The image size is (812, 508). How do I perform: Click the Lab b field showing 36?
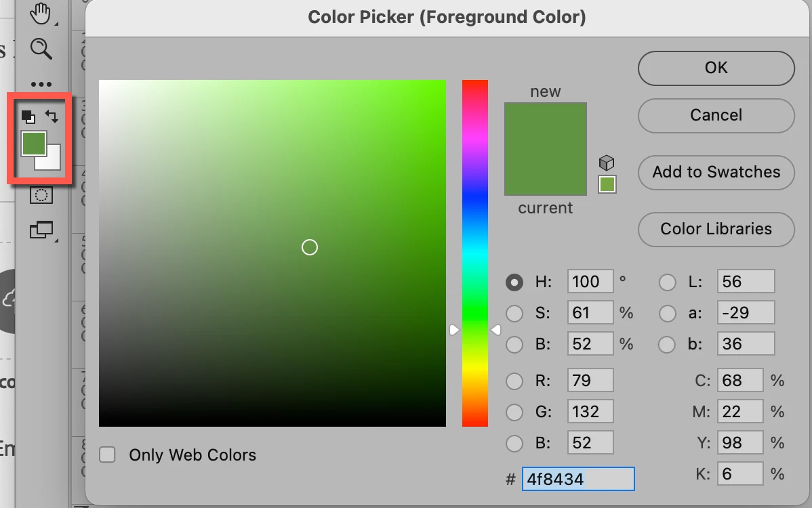click(746, 343)
